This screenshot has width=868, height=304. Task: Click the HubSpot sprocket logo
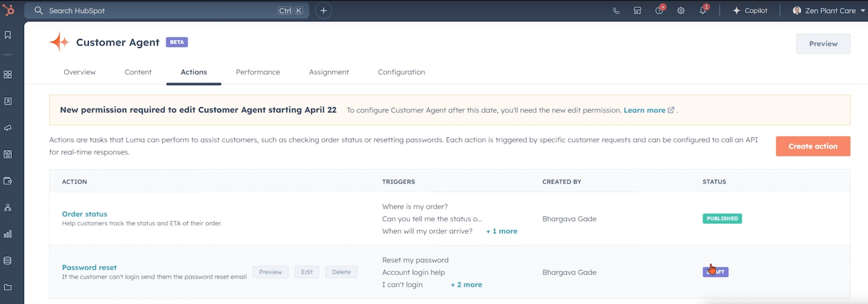(x=9, y=10)
